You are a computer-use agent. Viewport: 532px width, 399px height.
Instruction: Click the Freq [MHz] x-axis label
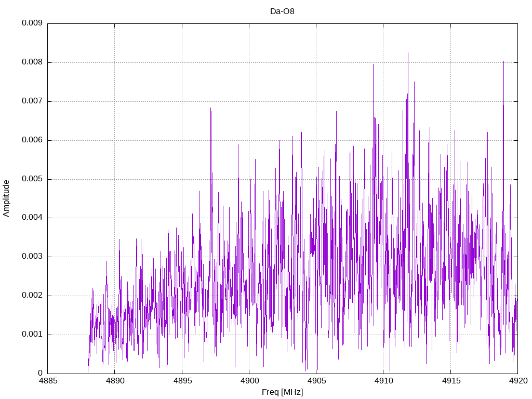point(282,392)
